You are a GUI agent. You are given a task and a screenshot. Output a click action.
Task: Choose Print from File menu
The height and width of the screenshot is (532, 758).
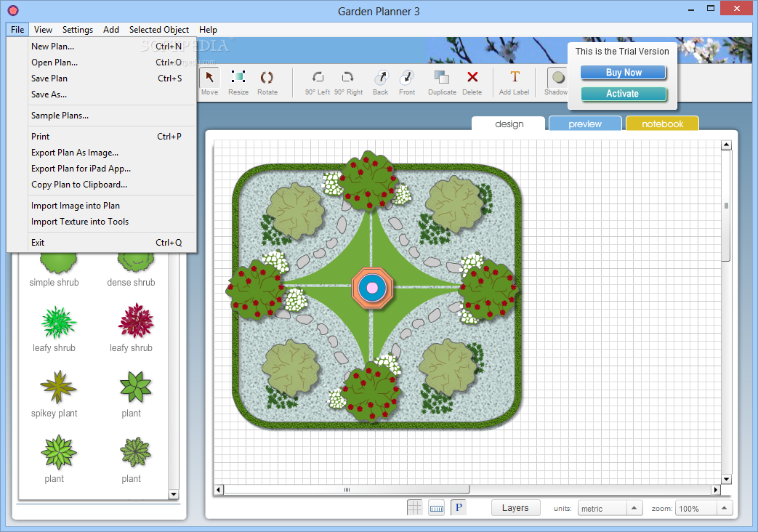[102, 137]
